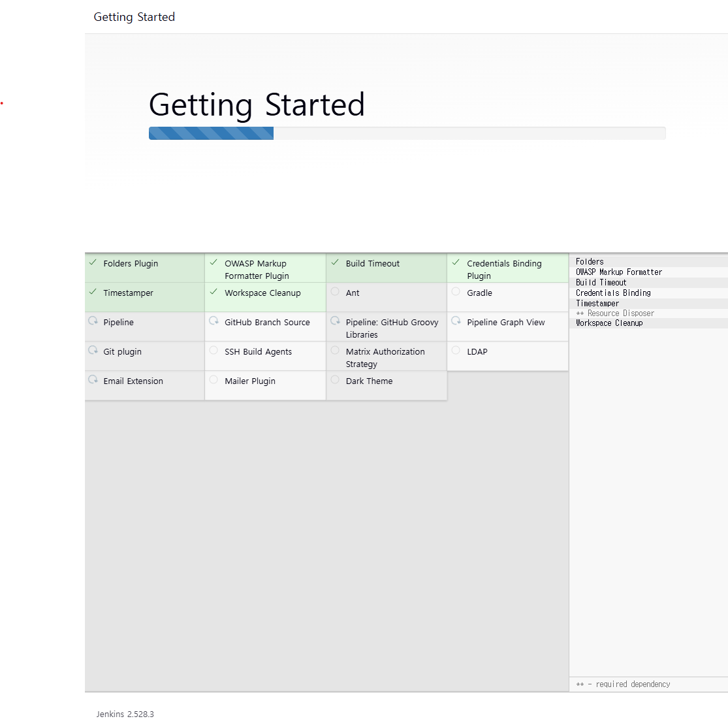Click the Credentials Binding Plugin label
The height and width of the screenshot is (721, 728).
pos(504,270)
